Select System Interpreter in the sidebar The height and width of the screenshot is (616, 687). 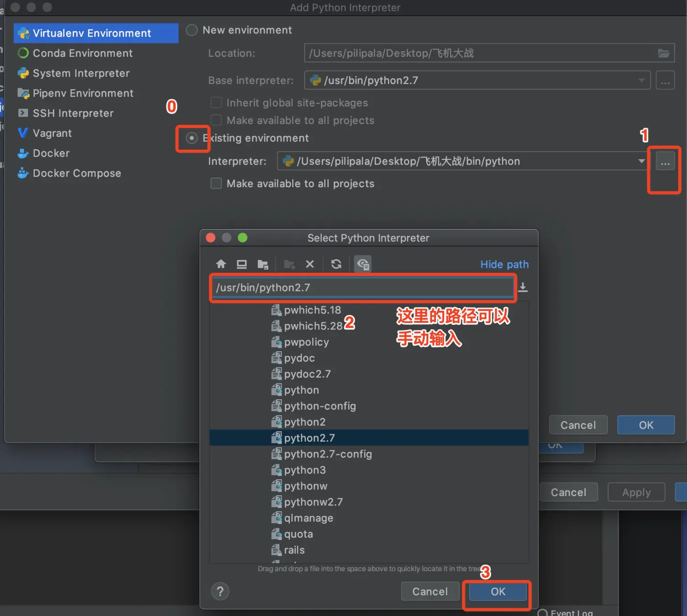pyautogui.click(x=81, y=73)
